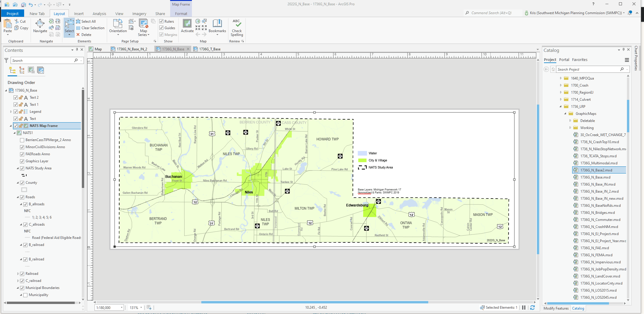
Task: Open the Map Series tool
Action: pos(144,24)
